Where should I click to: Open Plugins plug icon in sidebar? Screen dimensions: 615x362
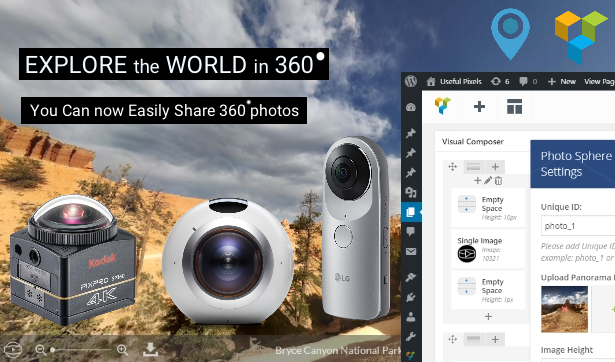pos(411,297)
